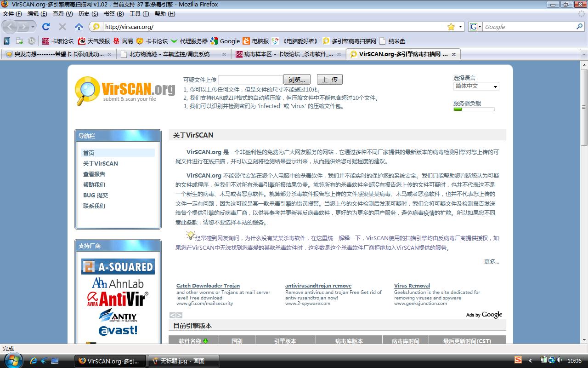This screenshot has height=368, width=588.
Task: Click the search magnifier in the Google box
Action: (x=579, y=27)
